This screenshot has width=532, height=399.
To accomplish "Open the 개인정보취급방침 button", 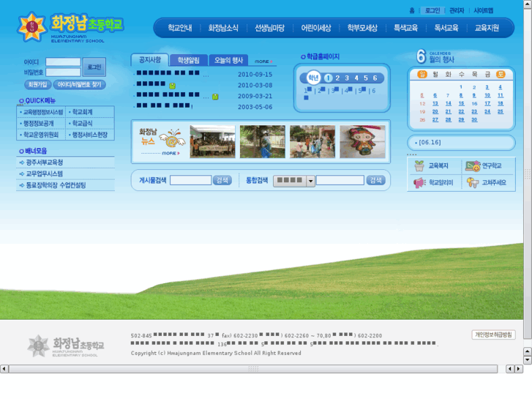I will pos(493,335).
